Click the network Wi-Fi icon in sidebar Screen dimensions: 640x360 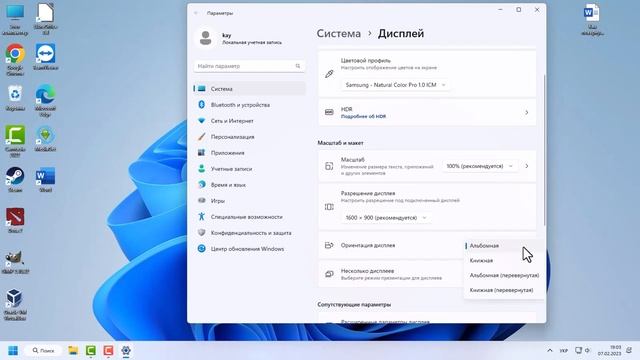point(201,121)
